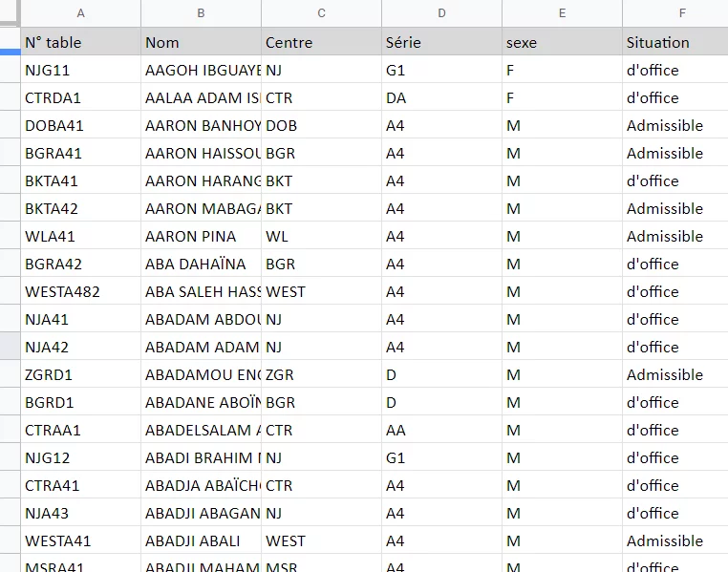This screenshot has width=728, height=572.
Task: Select cell CTRAA1
Action: tap(81, 430)
